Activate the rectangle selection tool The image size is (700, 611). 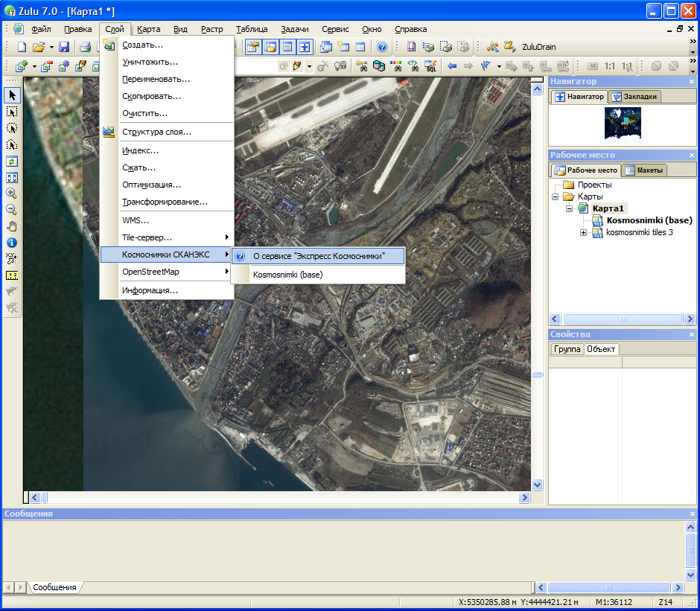[12, 112]
